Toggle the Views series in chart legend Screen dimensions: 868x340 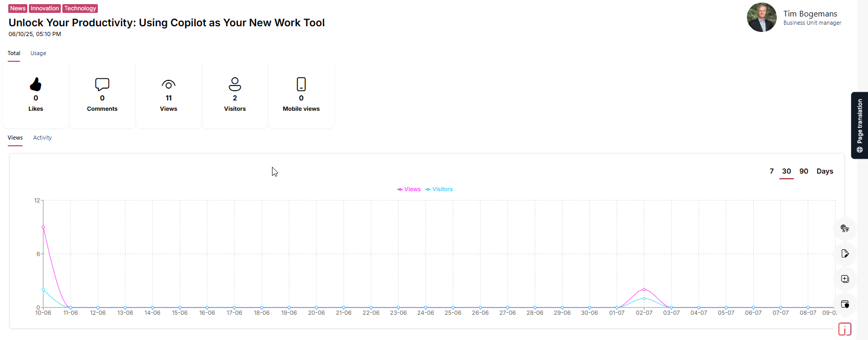(x=409, y=190)
